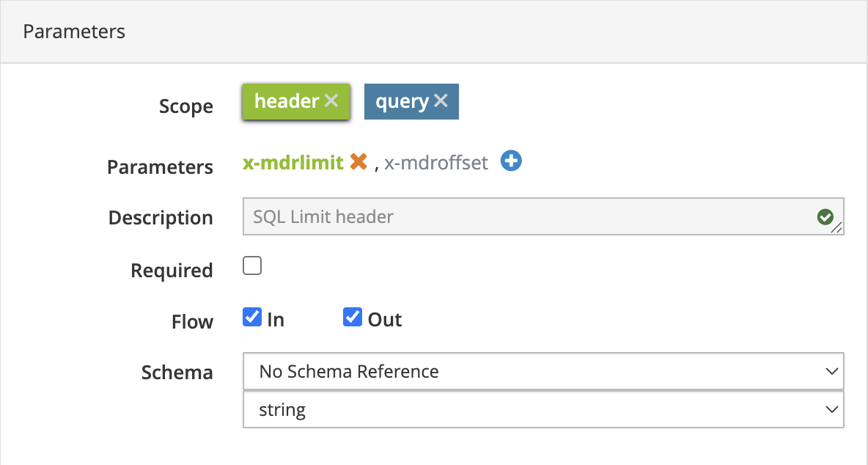Expand the string type dropdown
The height and width of the screenshot is (465, 868).
[542, 409]
